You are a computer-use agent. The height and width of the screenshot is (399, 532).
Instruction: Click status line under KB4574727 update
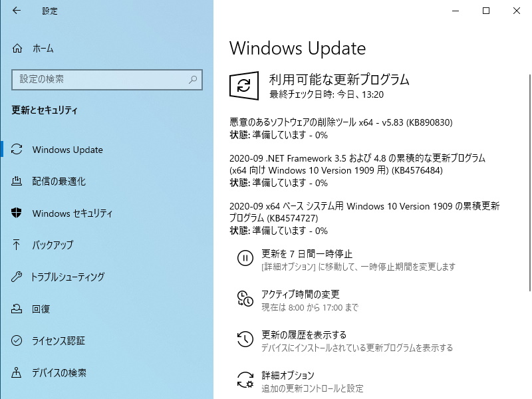coord(279,231)
